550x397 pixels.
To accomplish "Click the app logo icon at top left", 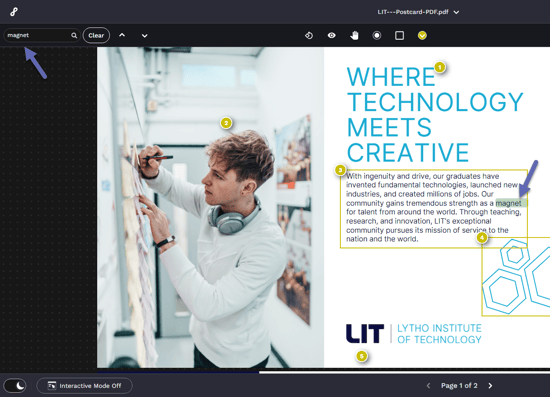I will coord(14,12).
